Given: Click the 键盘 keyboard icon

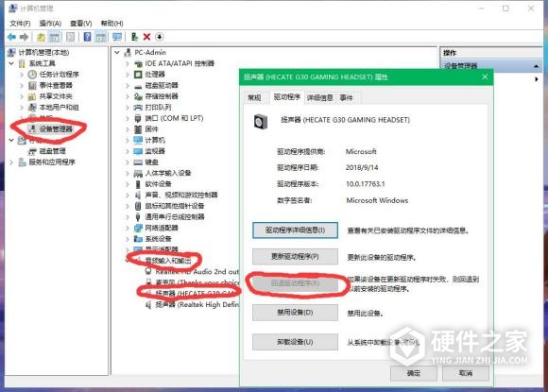Looking at the screenshot, I should point(138,162).
